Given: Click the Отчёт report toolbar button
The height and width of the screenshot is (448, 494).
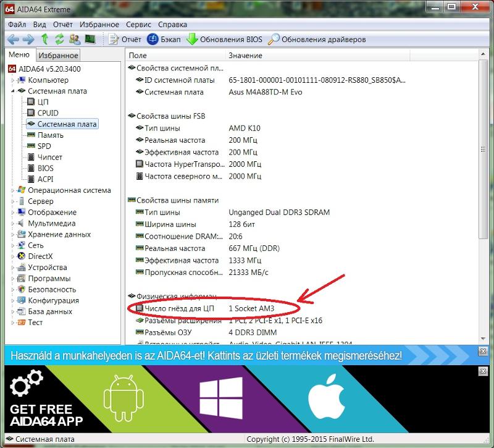Looking at the screenshot, I should pyautogui.click(x=125, y=40).
